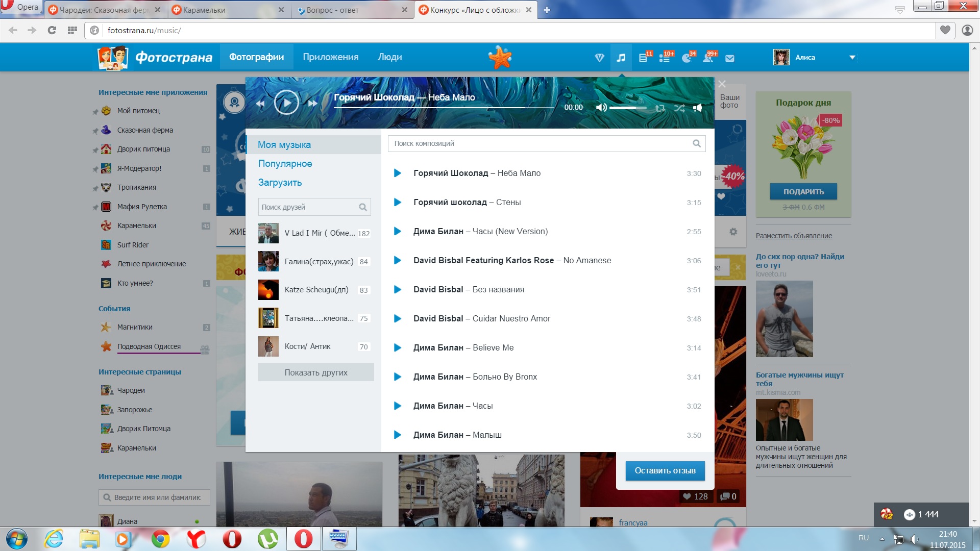This screenshot has height=551, width=980.
Task: Go to Фотострана home logo
Action: tap(155, 58)
